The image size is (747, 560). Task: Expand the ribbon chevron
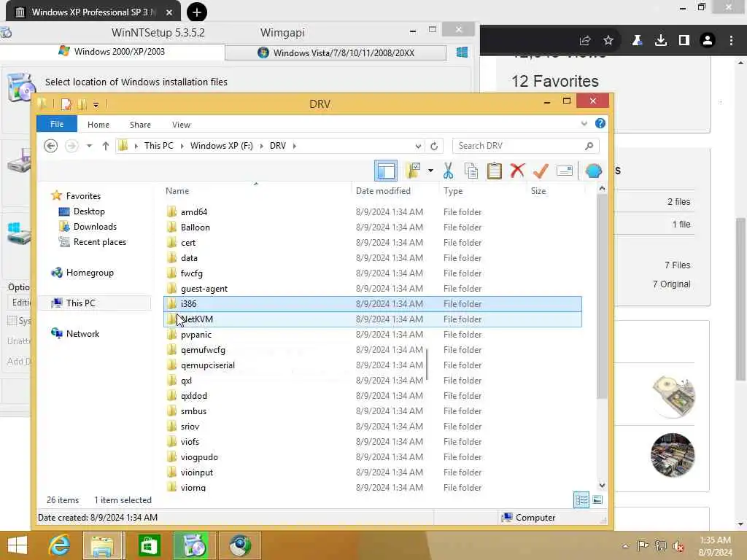[x=584, y=124]
